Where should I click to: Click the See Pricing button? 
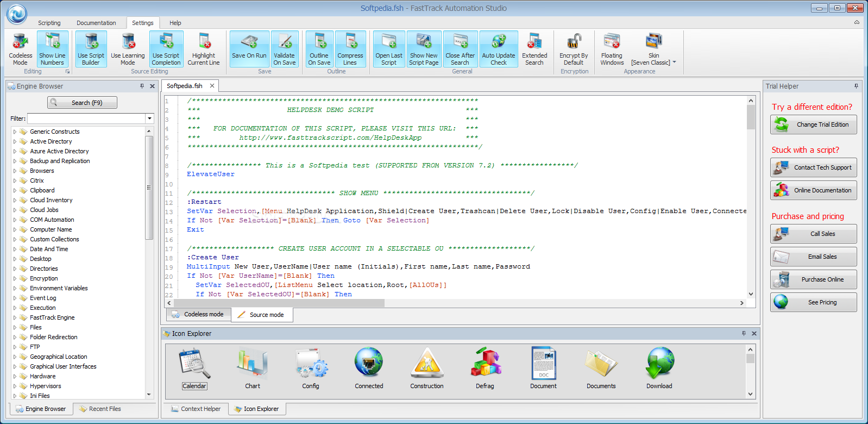pos(813,302)
